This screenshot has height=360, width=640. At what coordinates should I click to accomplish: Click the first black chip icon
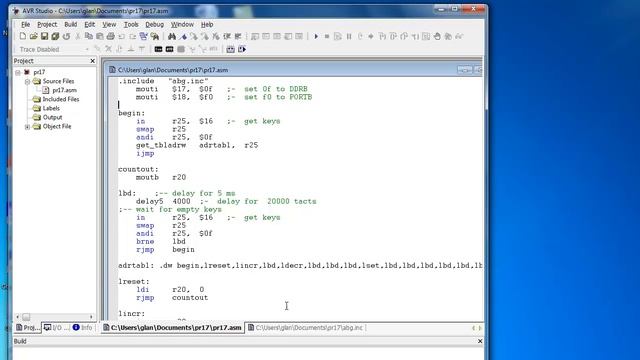click(158, 49)
